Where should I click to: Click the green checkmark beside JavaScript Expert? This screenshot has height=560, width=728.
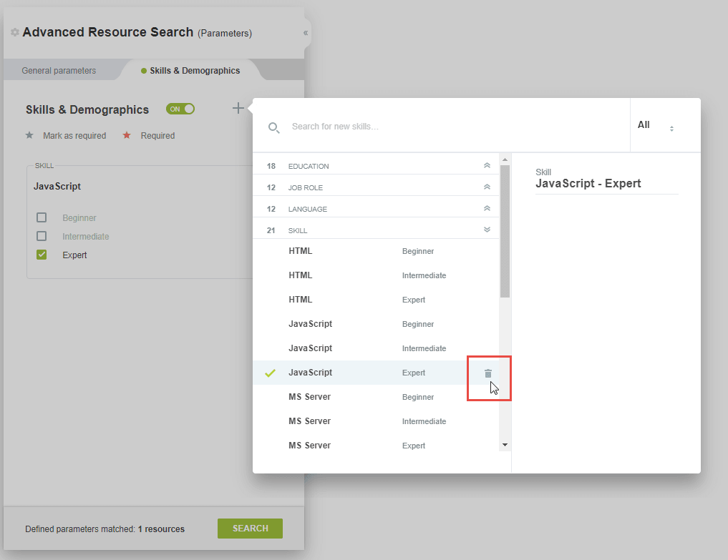[270, 373]
